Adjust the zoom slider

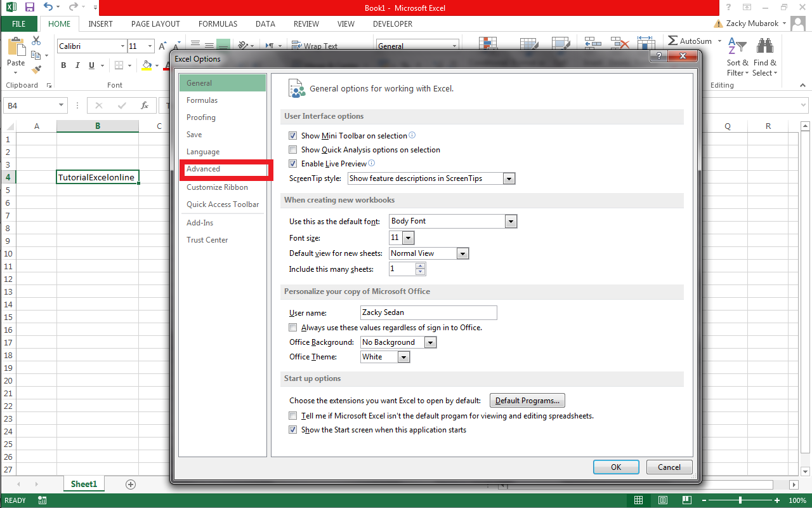point(740,500)
